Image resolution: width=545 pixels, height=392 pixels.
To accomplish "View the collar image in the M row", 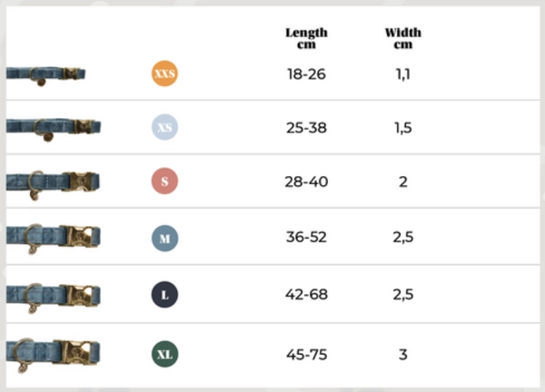I will click(x=53, y=239).
